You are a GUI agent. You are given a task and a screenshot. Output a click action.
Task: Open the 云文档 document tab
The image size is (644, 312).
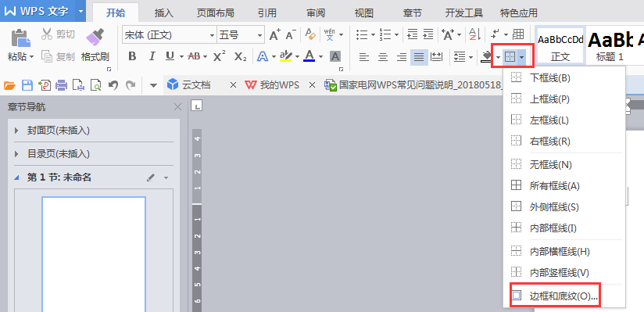196,85
